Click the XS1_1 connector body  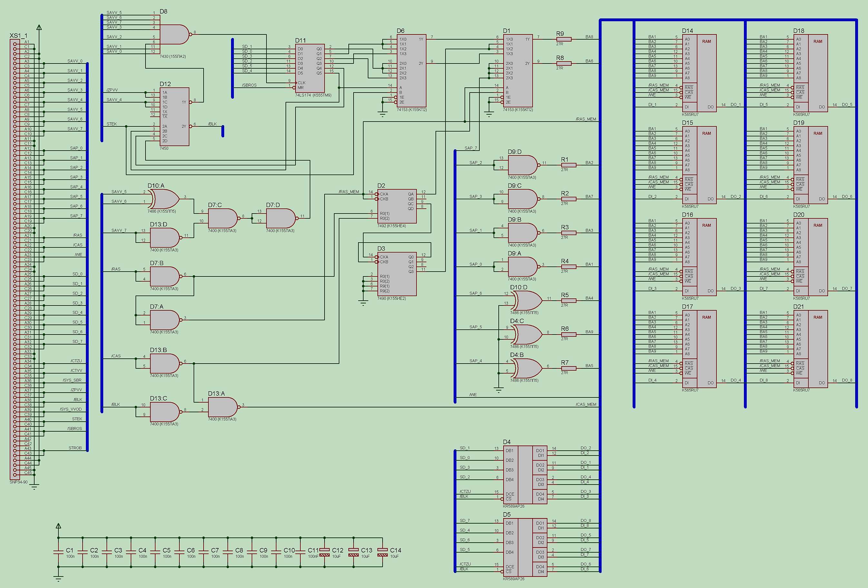15,259
